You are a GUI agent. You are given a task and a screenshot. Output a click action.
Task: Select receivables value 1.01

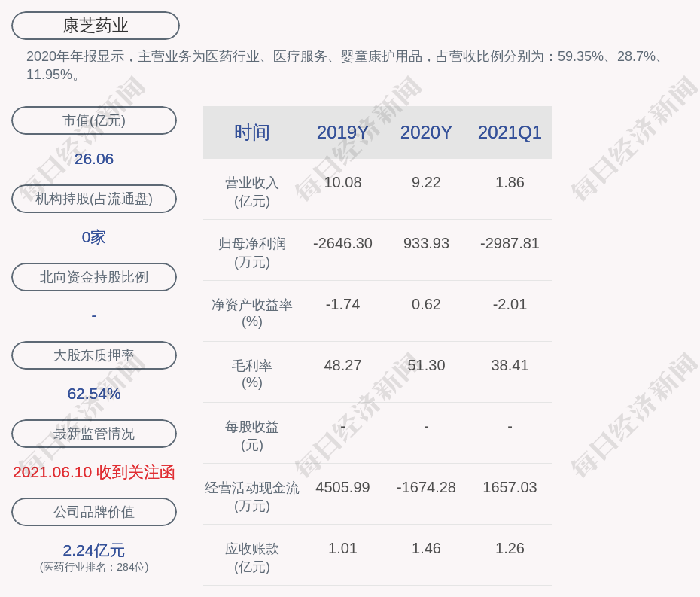coord(343,548)
